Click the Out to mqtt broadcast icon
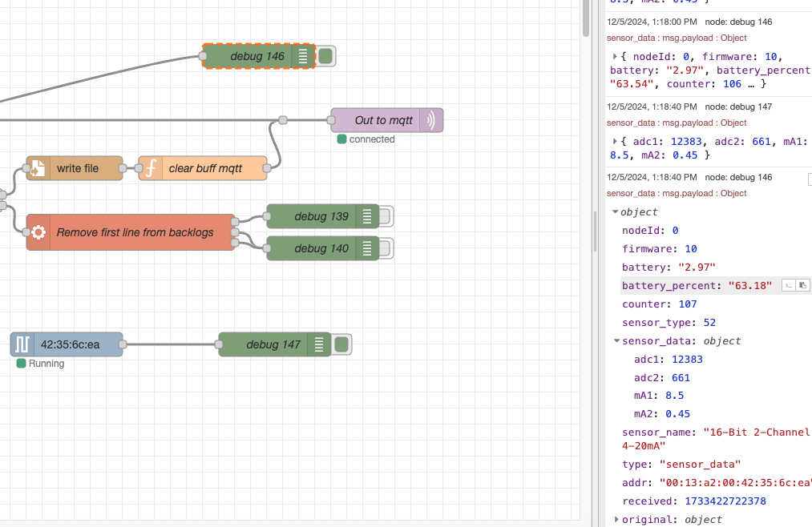812x527 pixels. (x=431, y=120)
